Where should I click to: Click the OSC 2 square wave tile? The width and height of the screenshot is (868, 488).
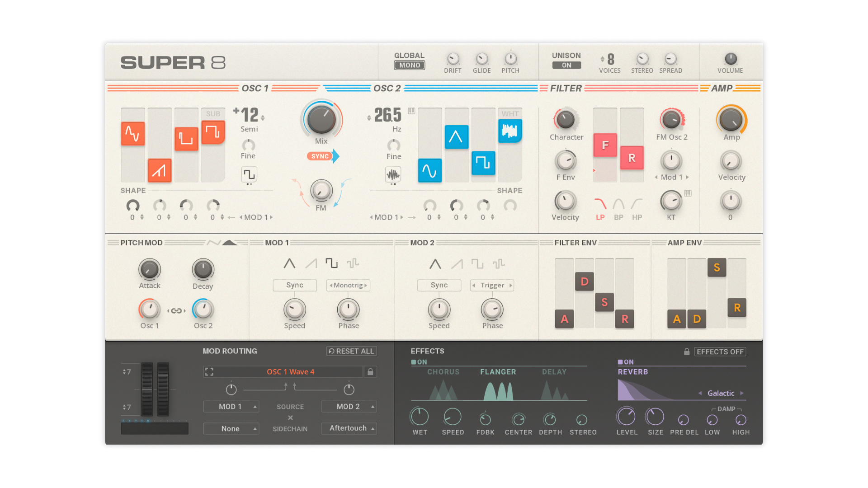pos(483,163)
